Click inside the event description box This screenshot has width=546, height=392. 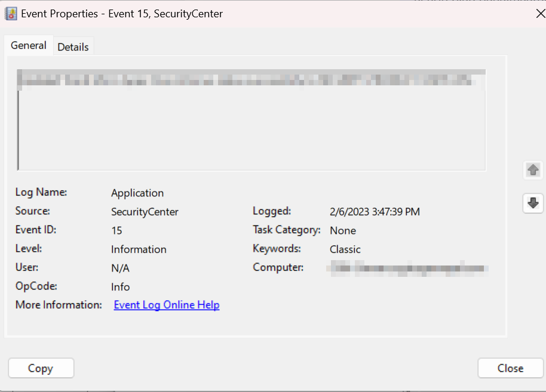point(251,119)
